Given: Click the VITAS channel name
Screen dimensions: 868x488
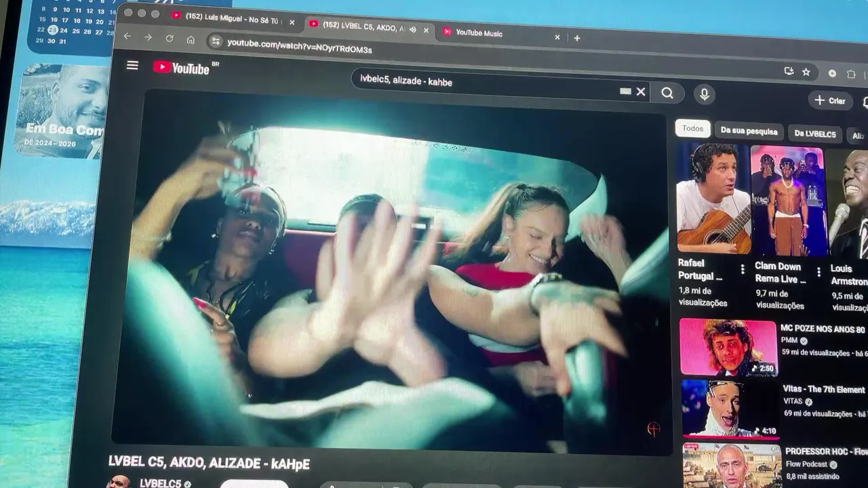Looking at the screenshot, I should (793, 401).
